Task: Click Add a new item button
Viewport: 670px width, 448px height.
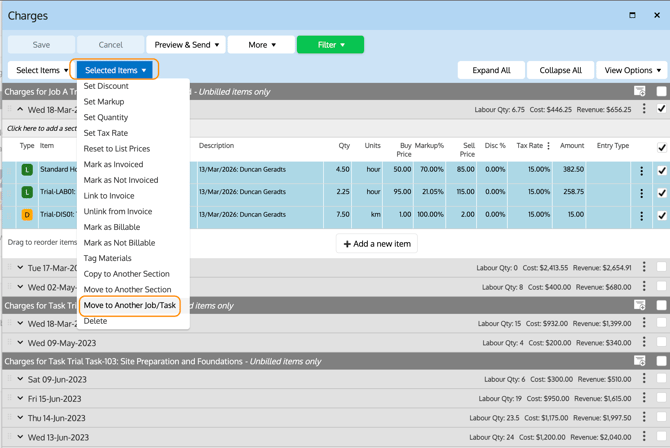Action: coord(377,243)
